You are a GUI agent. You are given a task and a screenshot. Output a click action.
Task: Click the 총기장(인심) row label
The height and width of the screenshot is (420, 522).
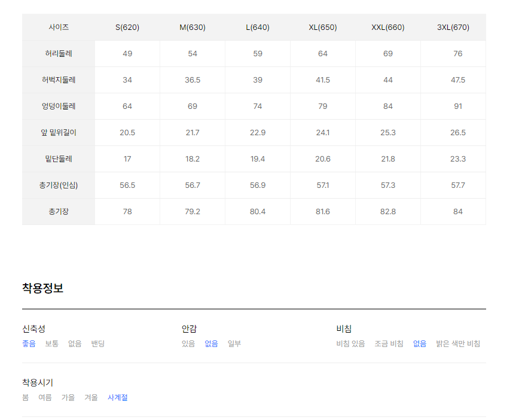click(59, 185)
